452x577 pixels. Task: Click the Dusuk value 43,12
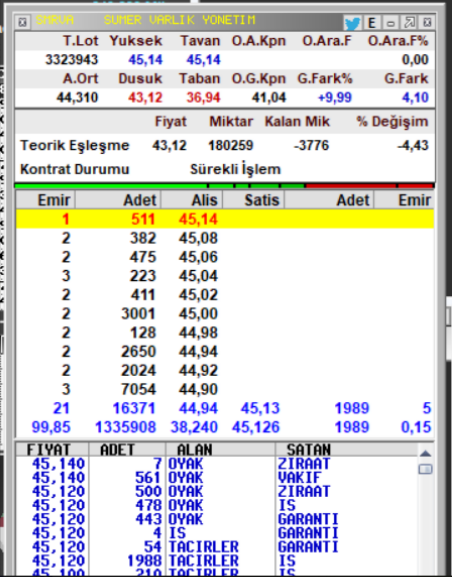[145, 98]
